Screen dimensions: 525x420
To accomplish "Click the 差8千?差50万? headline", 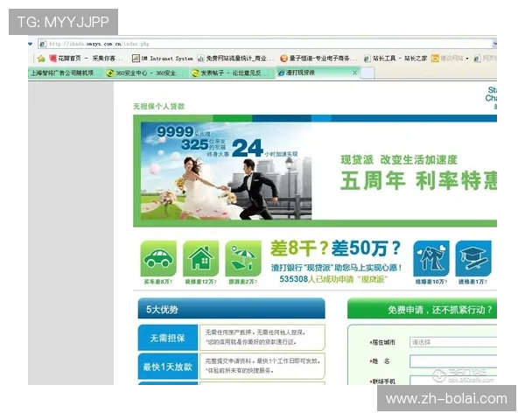I will 335,248.
